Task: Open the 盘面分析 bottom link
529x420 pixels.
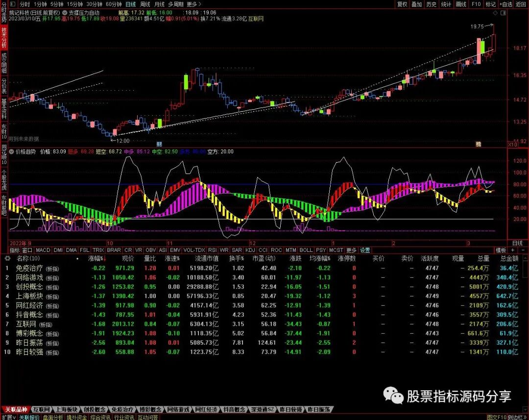Action: (x=53, y=417)
